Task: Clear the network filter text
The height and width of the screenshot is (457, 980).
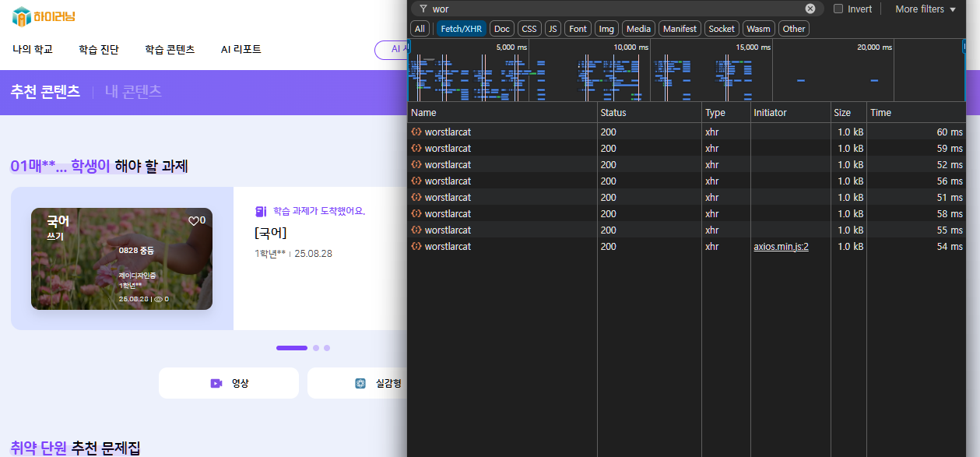Action: click(x=810, y=9)
